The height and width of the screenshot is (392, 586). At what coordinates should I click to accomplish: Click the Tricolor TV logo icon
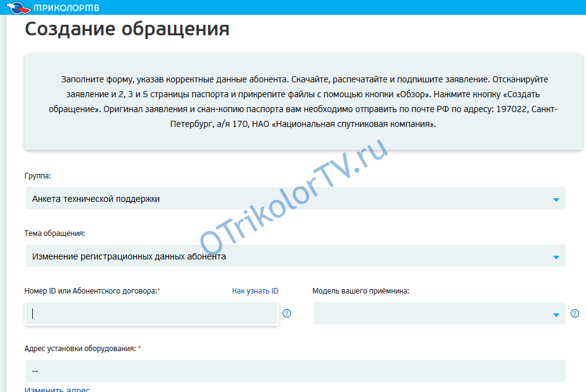tap(19, 7)
